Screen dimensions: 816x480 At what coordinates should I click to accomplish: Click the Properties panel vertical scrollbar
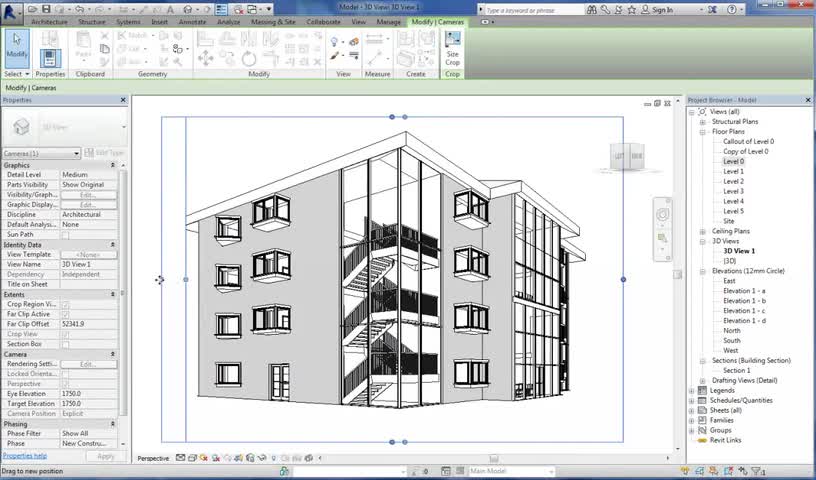click(x=123, y=292)
